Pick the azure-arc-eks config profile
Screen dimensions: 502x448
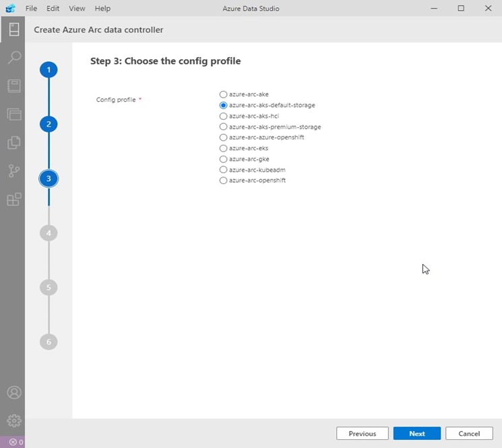tap(223, 148)
